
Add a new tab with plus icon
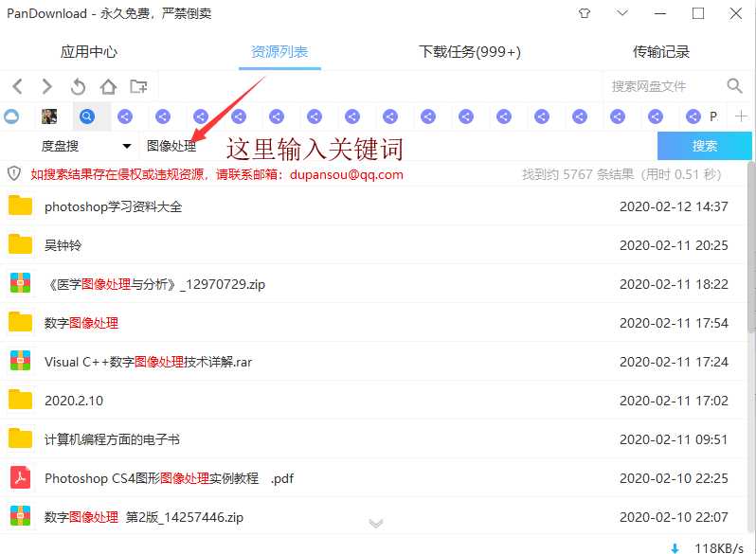pos(741,116)
